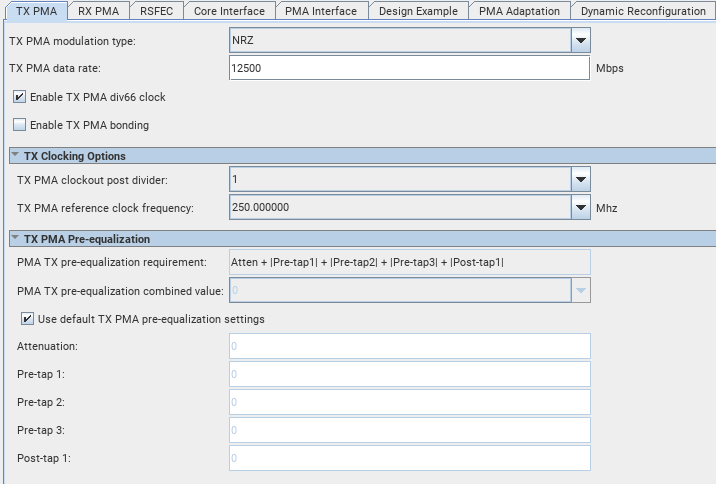Collapse the TX PMA Pre-equalization section
Viewport: 716px width, 484px height.
coord(15,239)
